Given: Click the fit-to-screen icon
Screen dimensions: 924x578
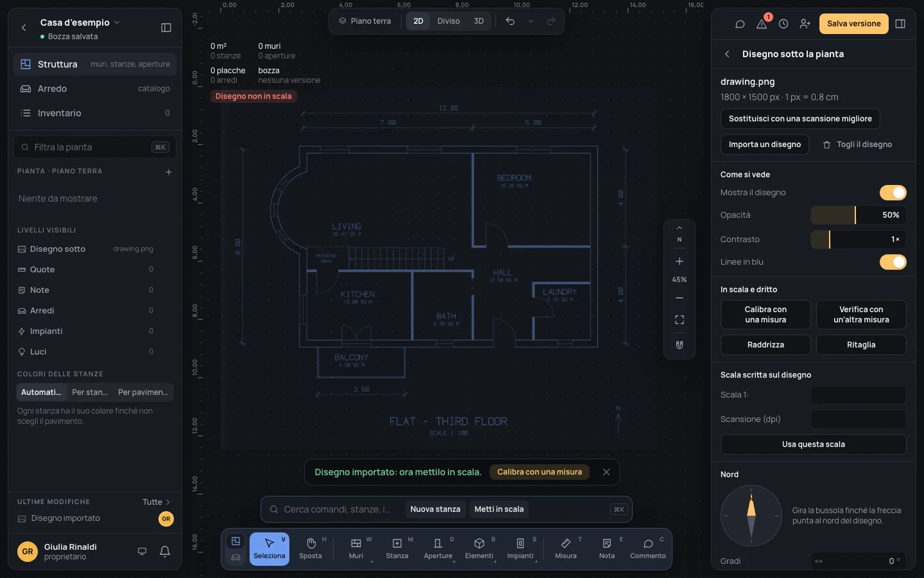Looking at the screenshot, I should [x=680, y=320].
